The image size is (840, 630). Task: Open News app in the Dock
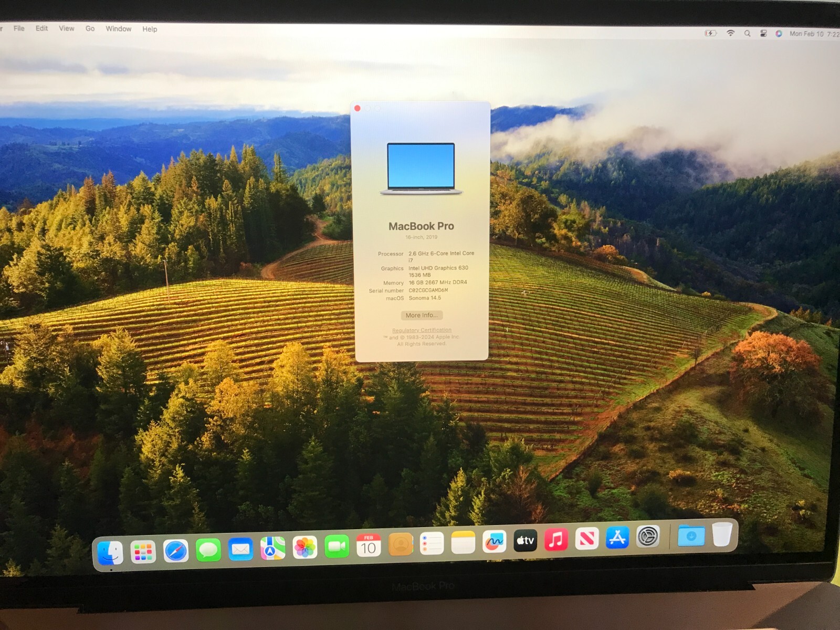pyautogui.click(x=587, y=538)
